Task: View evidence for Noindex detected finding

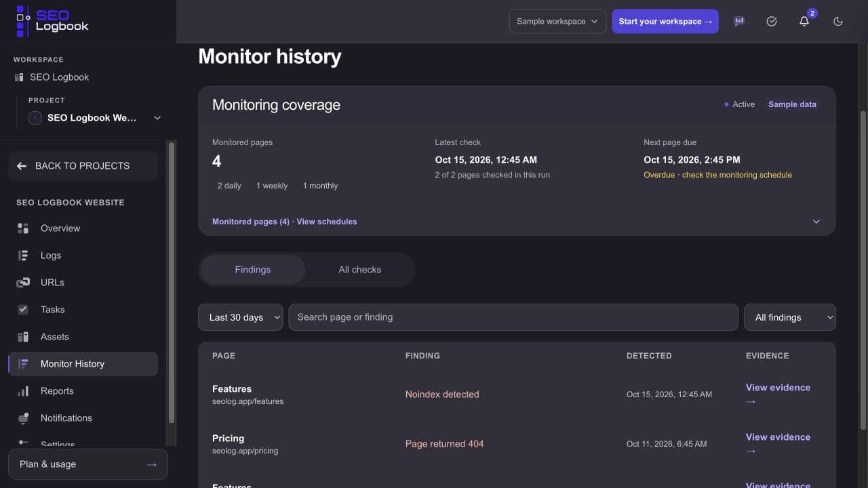Action: 778,394
